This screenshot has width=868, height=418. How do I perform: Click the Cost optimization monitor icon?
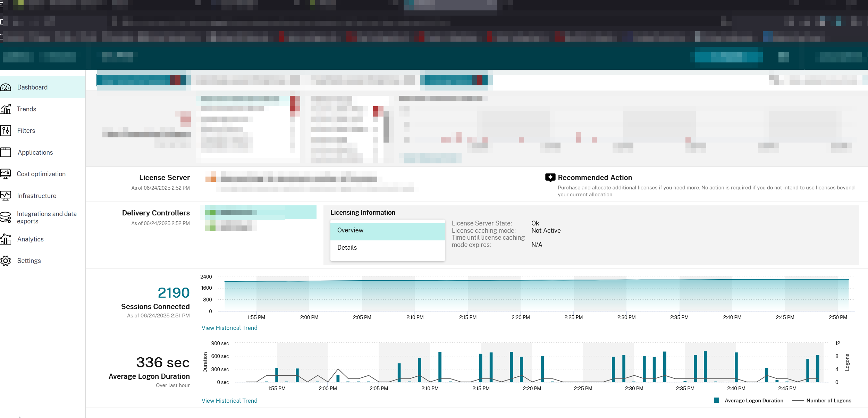(6, 174)
